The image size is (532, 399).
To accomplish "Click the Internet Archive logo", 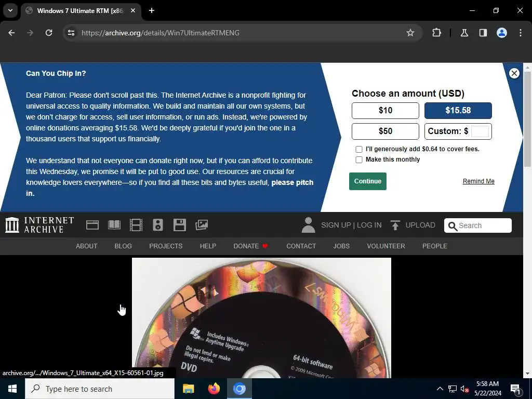I will click(x=39, y=225).
